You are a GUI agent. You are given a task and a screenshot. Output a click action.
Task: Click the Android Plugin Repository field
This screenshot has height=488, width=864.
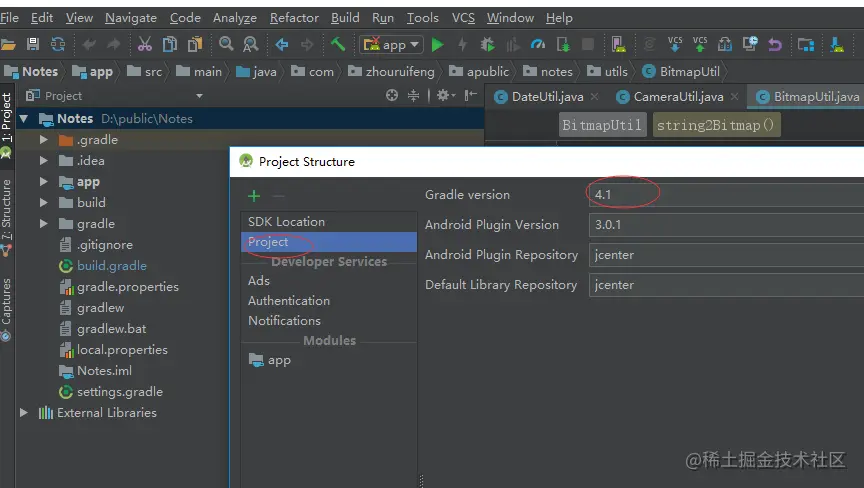(x=726, y=255)
